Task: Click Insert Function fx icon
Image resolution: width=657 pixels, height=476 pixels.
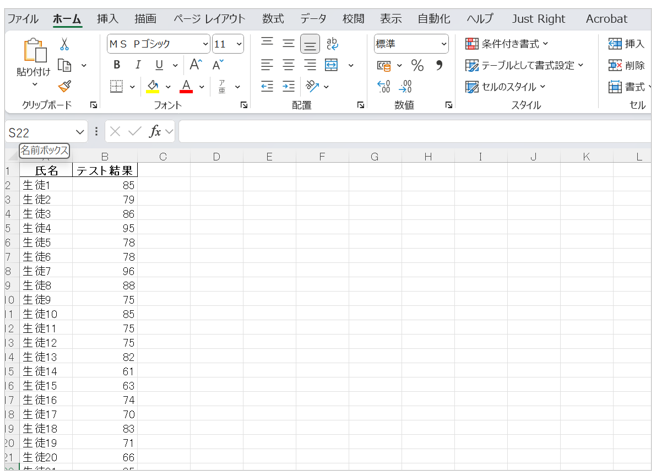Action: point(155,132)
